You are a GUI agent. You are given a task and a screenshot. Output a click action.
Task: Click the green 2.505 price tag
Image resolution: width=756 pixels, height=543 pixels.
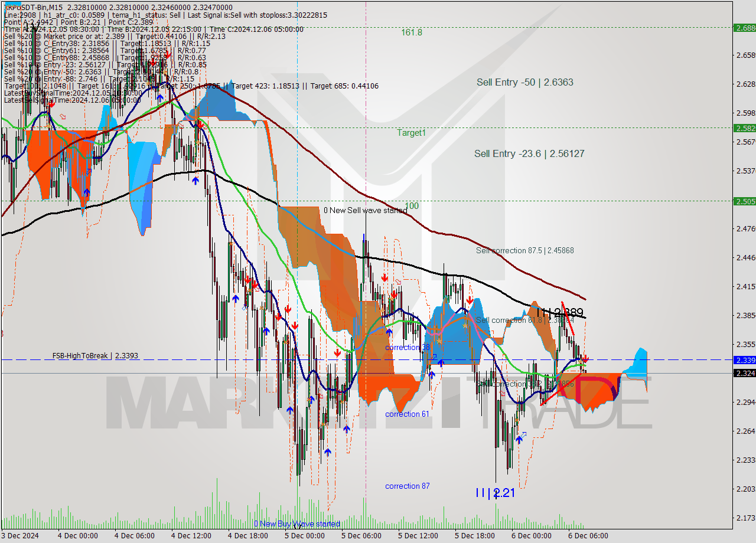pos(744,201)
